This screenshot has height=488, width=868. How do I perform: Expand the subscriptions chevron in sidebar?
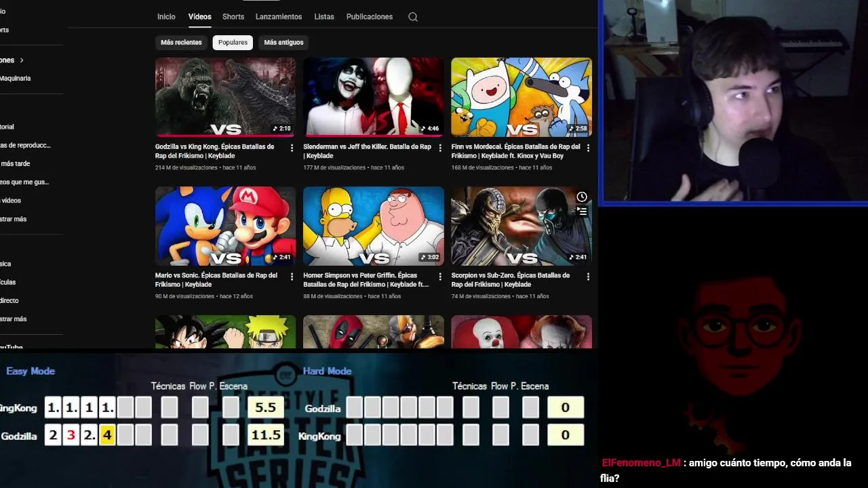pos(22,60)
